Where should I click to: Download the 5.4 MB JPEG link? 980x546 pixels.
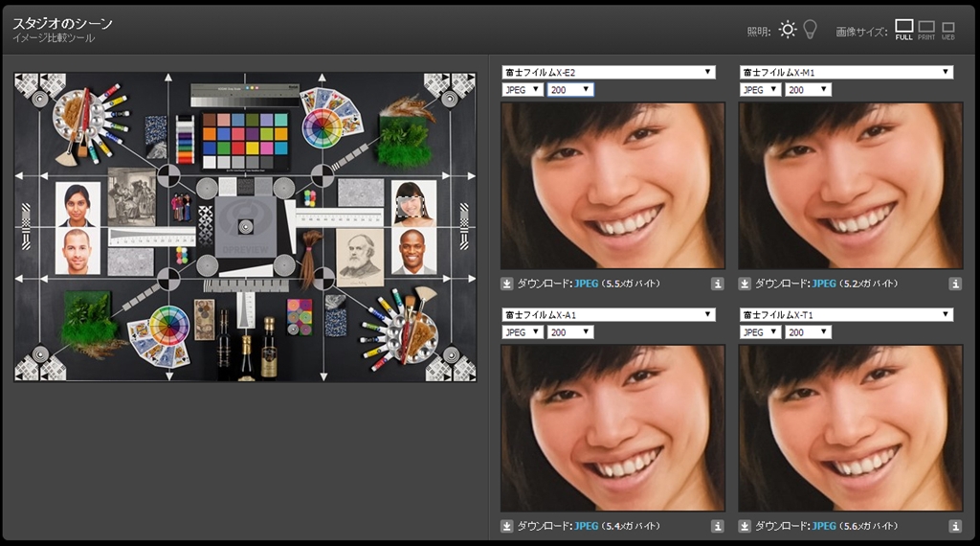click(587, 527)
